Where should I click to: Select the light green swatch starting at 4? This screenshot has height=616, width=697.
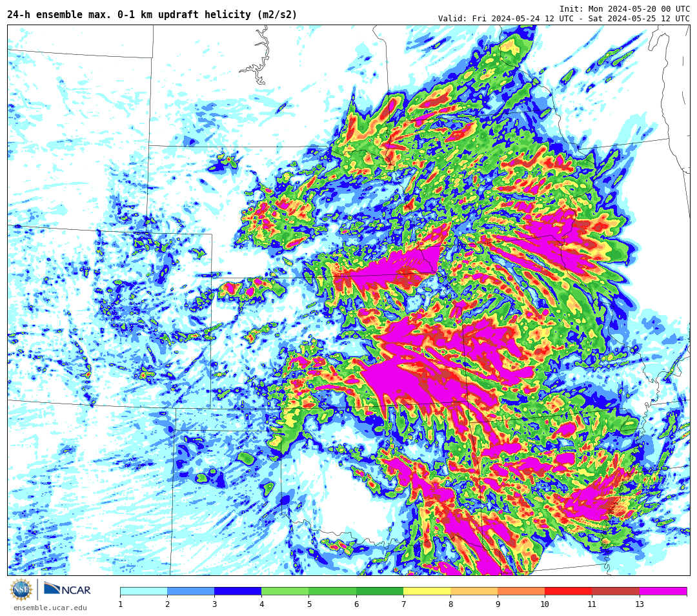(285, 591)
